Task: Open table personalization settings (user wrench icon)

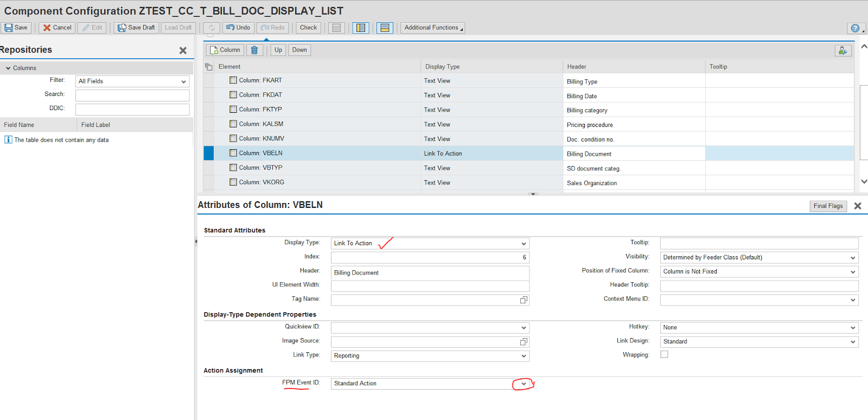Action: (843, 50)
